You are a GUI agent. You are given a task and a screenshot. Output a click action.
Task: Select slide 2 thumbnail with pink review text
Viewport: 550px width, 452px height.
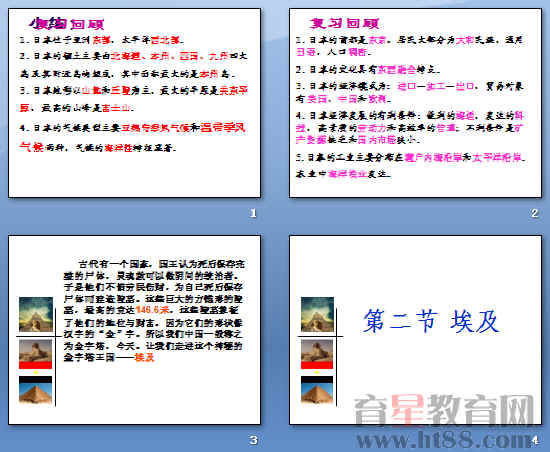tap(415, 103)
